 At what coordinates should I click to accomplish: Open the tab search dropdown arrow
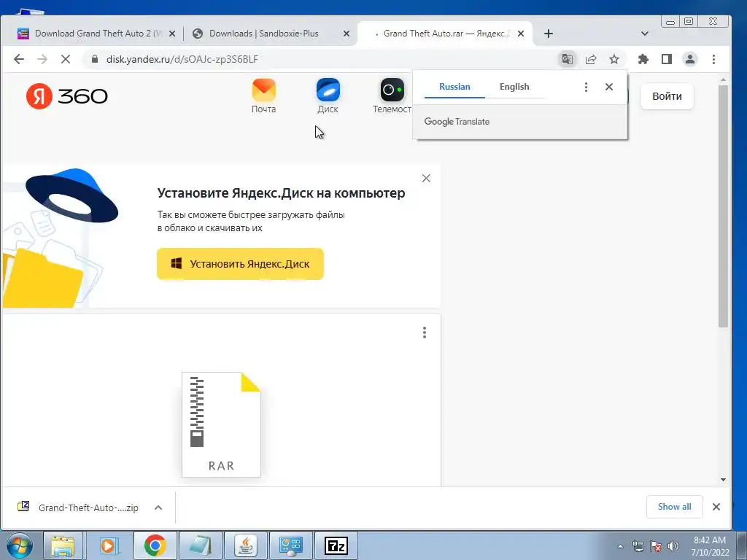(645, 34)
